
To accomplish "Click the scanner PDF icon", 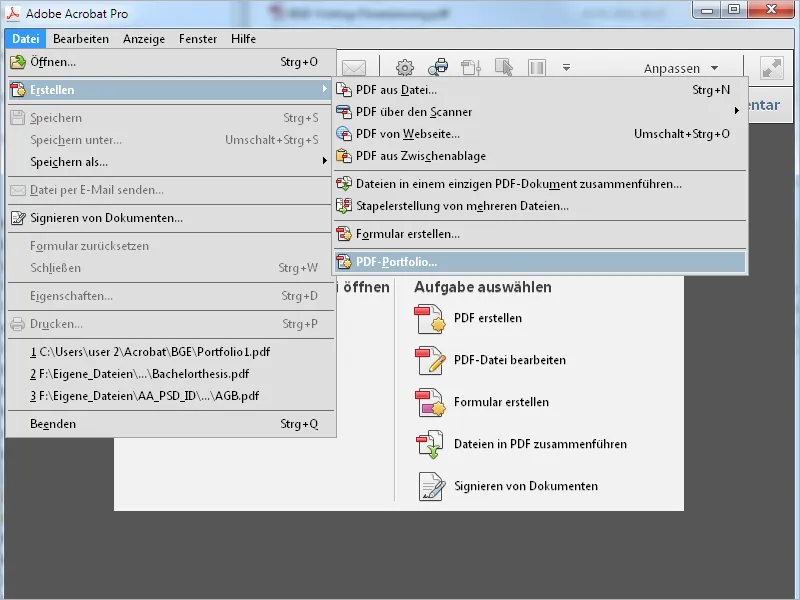I will pos(344,112).
